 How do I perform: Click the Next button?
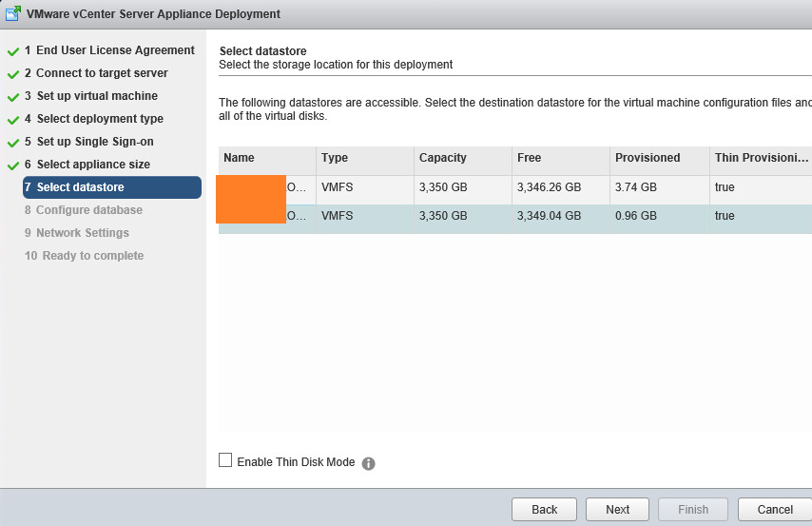coord(617,510)
